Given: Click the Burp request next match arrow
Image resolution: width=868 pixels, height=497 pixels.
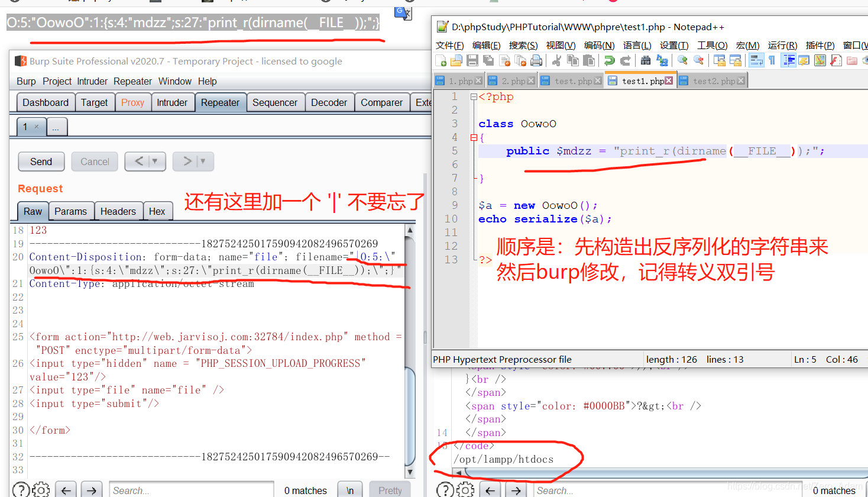Looking at the screenshot, I should coord(91,490).
